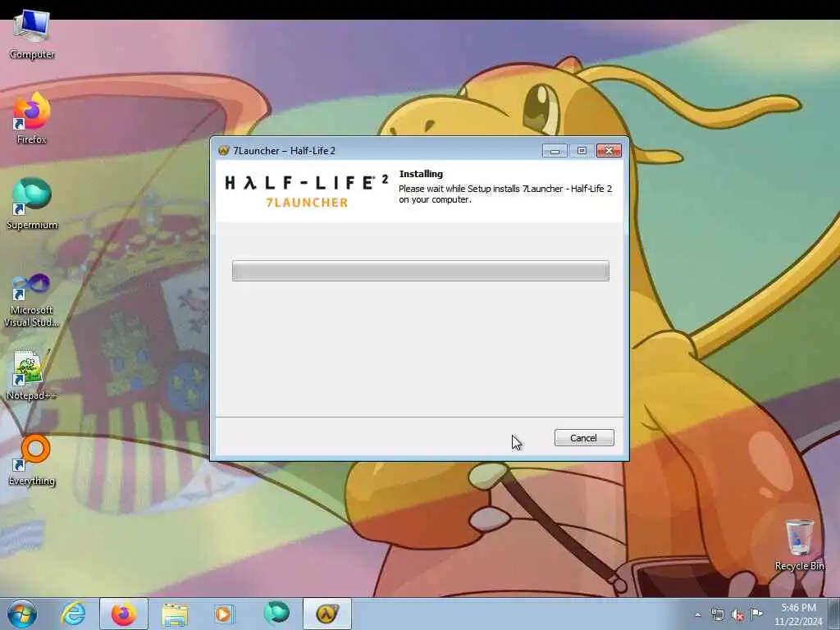Click the Half-Life 2 7Launcher logo
This screenshot has width=840, height=630.
(307, 191)
